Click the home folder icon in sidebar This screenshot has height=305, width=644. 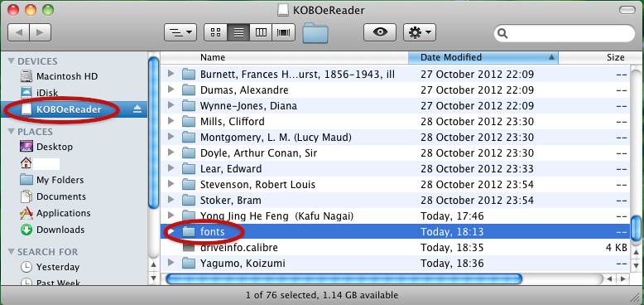tap(26, 163)
